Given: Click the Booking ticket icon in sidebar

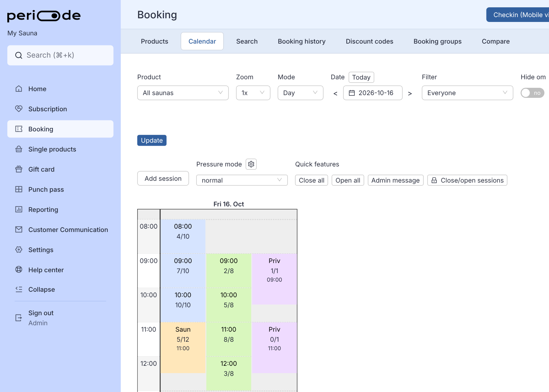Looking at the screenshot, I should coord(19,129).
